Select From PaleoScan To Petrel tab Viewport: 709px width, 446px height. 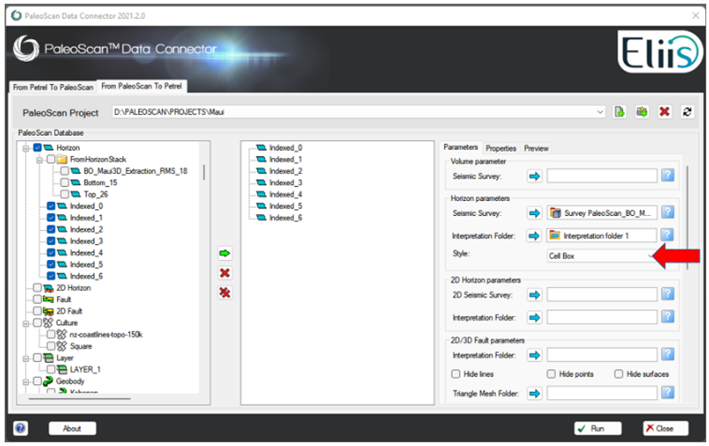pos(142,86)
